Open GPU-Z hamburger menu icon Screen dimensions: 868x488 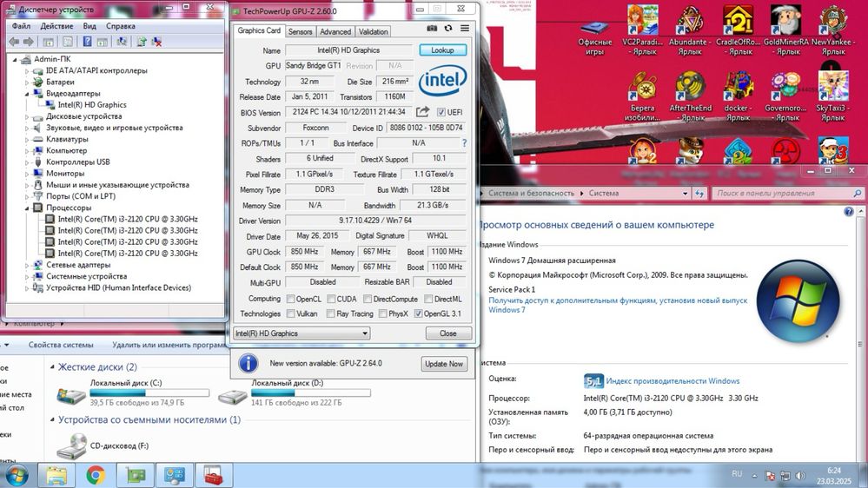[x=465, y=28]
